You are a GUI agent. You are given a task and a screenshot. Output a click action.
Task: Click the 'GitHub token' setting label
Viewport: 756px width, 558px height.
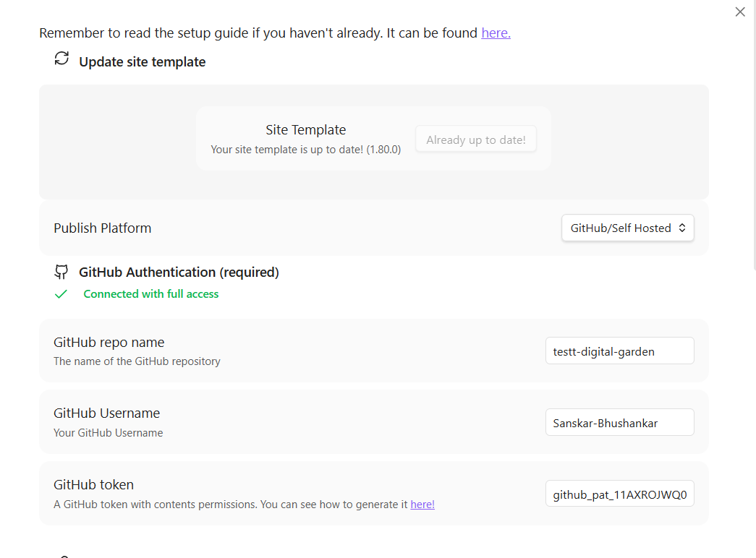[93, 484]
